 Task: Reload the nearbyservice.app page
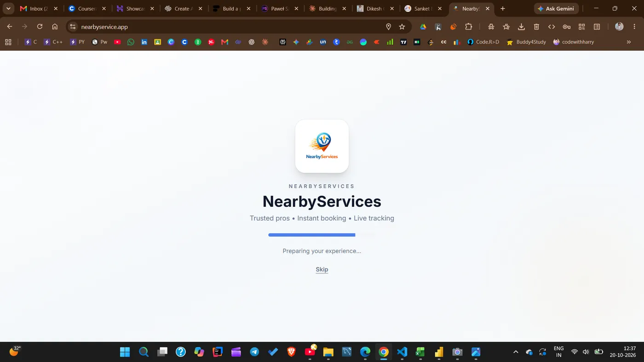[40, 27]
